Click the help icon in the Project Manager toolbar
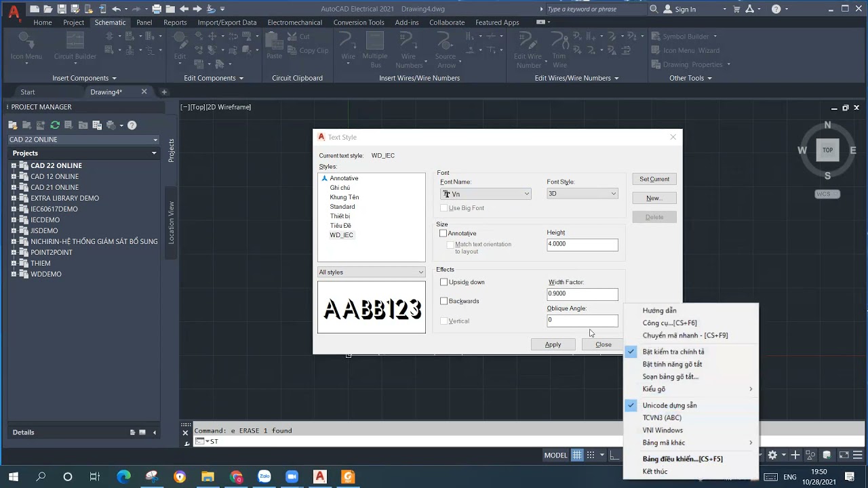This screenshot has width=868, height=488. coord(132,125)
